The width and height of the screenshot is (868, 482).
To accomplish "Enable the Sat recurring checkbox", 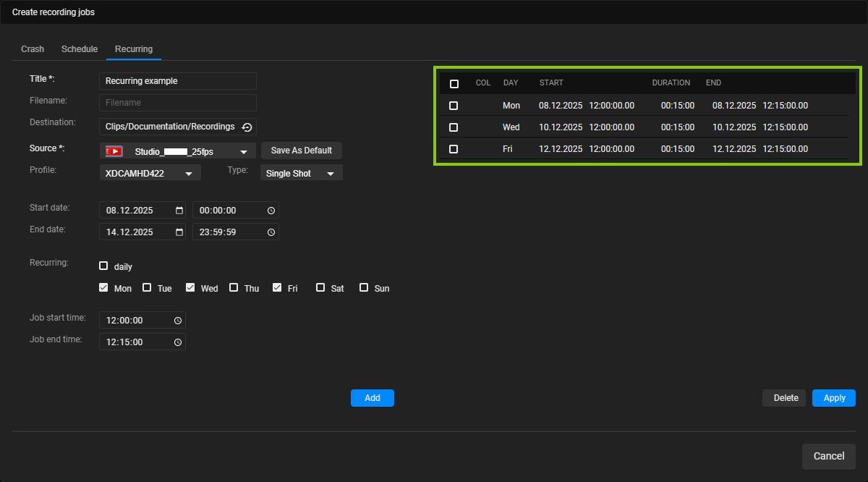I will 320,287.
